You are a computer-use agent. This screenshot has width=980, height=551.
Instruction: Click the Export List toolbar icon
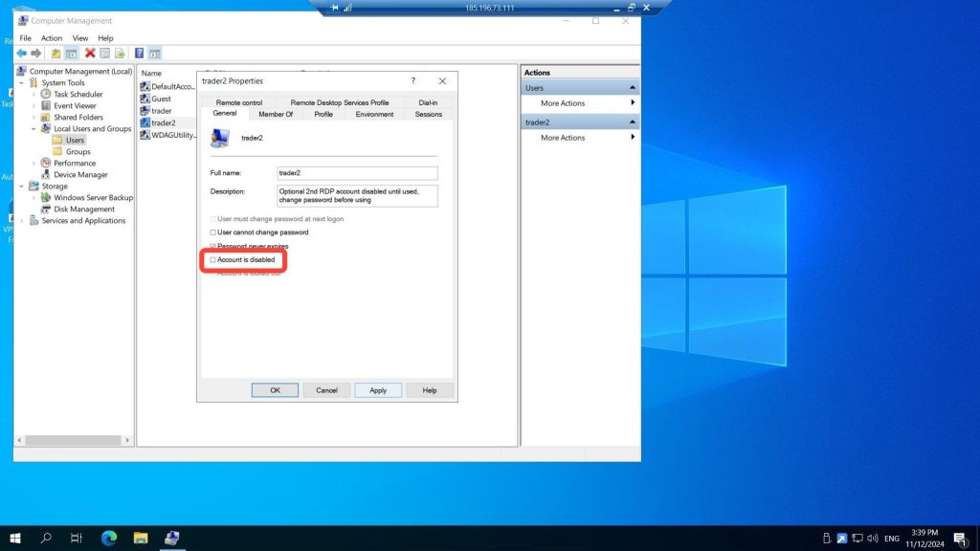pos(121,54)
